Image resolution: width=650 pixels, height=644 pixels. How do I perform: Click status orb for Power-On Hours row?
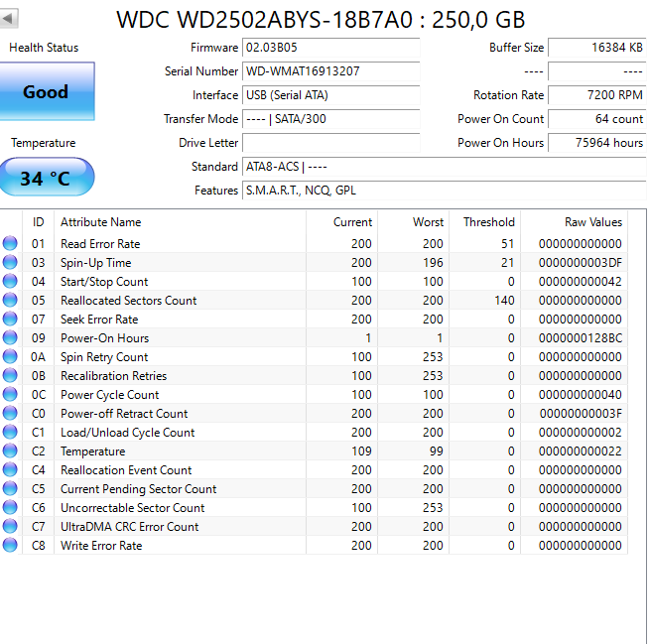10,337
